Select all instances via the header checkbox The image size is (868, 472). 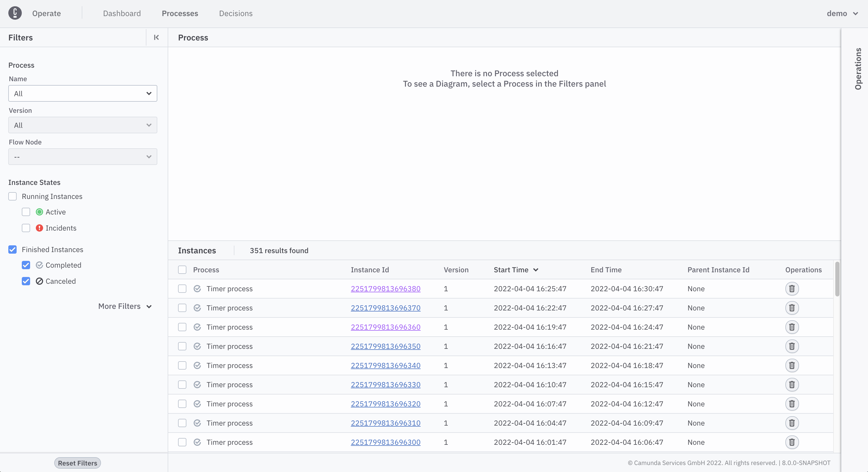(182, 270)
